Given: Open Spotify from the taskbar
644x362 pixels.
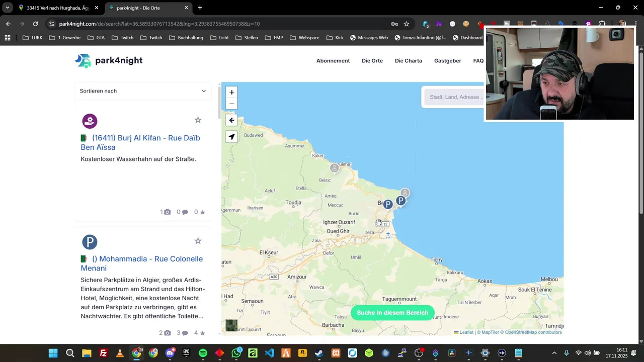Looking at the screenshot, I should (x=203, y=353).
